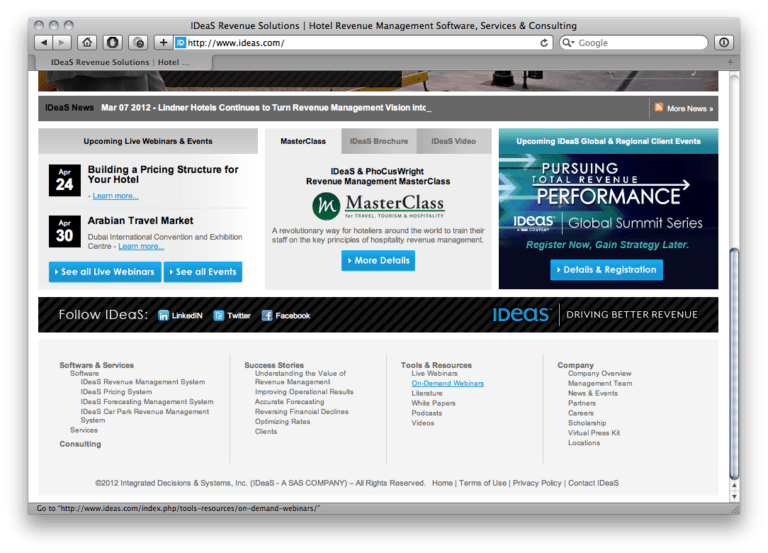Click Details & Registration button
Image resolution: width=768 pixels, height=553 pixels.
(x=606, y=270)
